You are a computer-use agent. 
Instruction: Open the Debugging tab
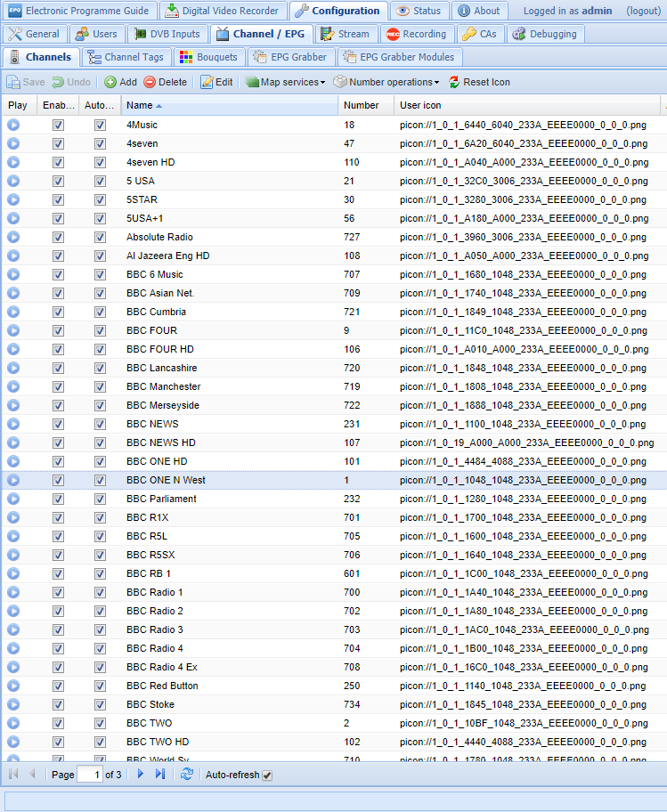[545, 34]
